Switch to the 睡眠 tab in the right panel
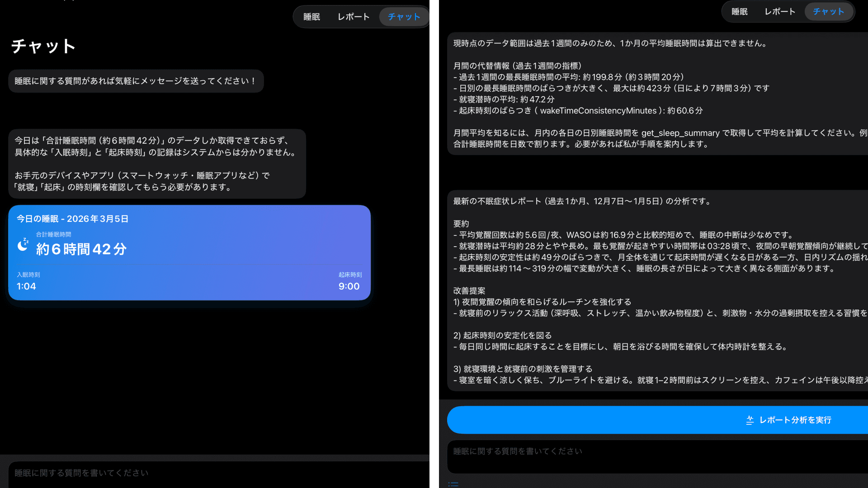Image resolution: width=868 pixels, height=488 pixels. pyautogui.click(x=740, y=11)
